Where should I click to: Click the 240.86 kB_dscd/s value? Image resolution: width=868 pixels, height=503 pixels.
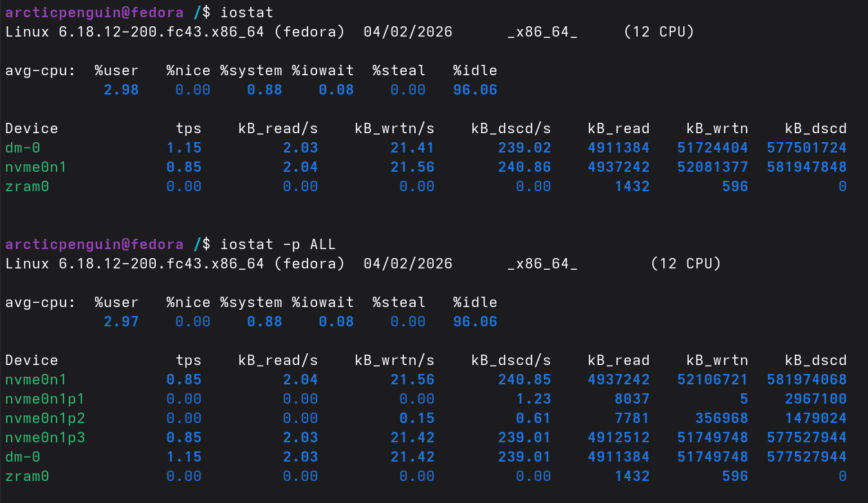[x=525, y=167]
